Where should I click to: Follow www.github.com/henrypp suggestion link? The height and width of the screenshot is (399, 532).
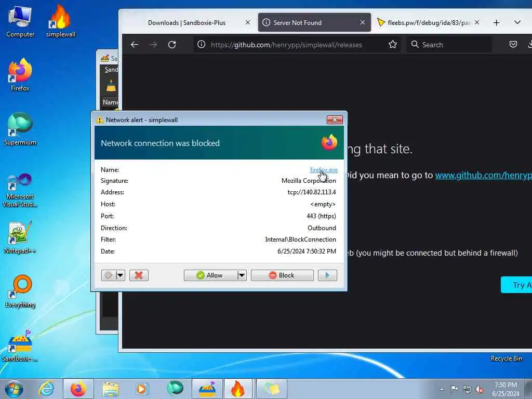pos(483,175)
